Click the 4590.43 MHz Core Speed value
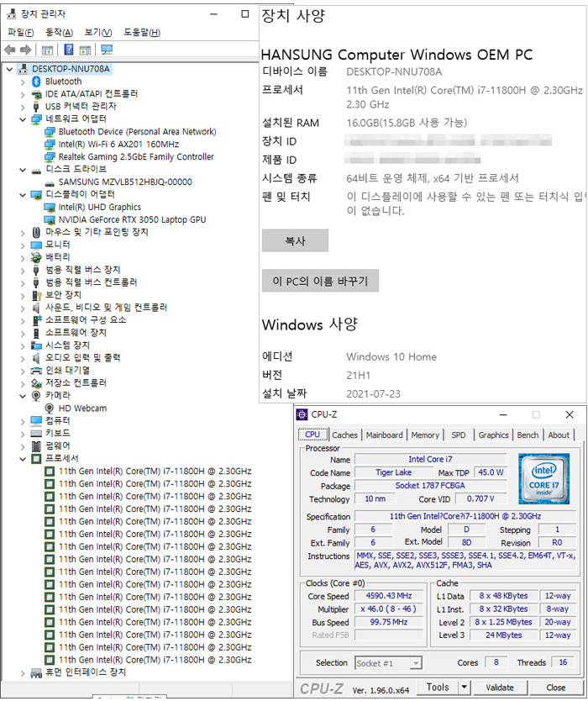The height and width of the screenshot is (701, 588). tap(389, 596)
